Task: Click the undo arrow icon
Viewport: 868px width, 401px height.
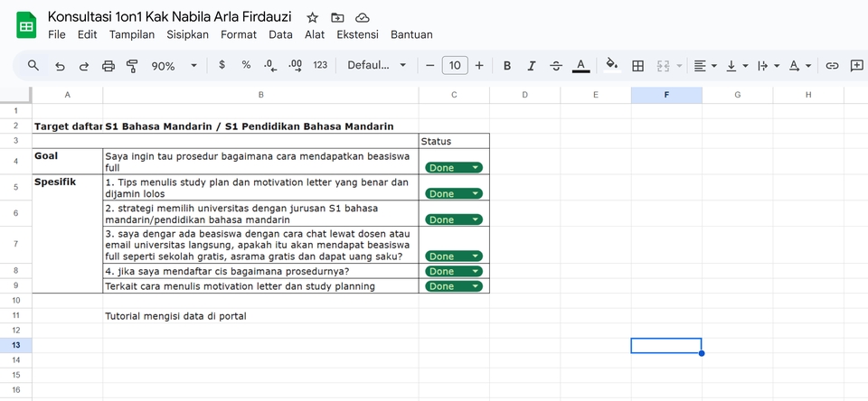Action: (x=60, y=66)
